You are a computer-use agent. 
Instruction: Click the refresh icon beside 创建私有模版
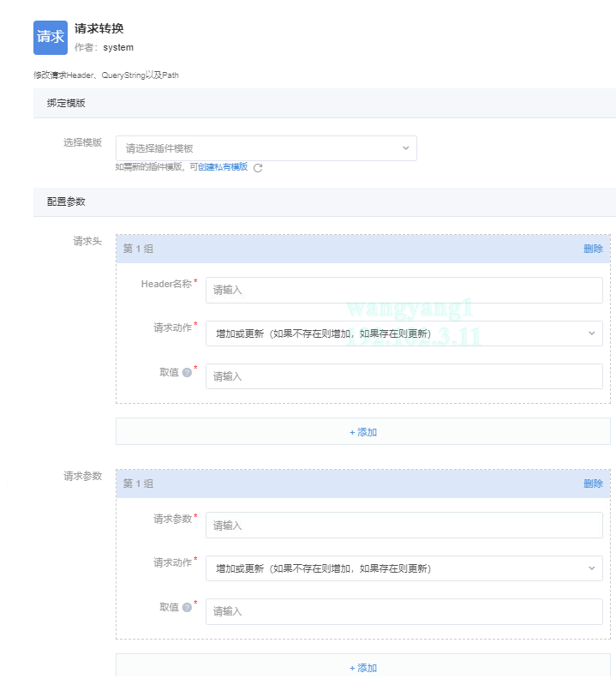pyautogui.click(x=258, y=168)
